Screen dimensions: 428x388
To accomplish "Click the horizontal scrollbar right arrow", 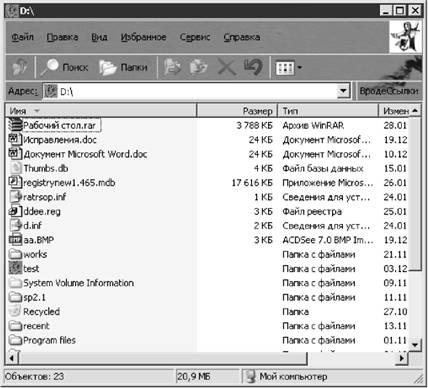I will pos(402,358).
